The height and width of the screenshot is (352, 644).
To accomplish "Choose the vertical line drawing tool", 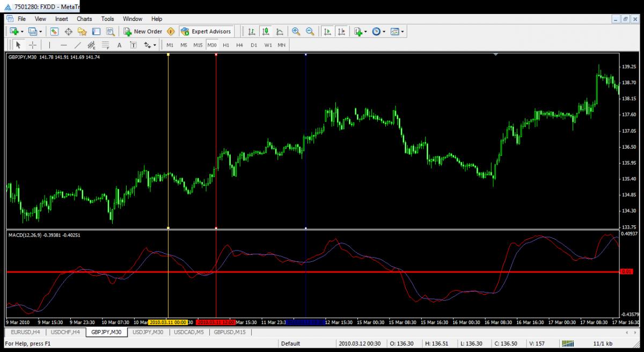I will coord(49,45).
